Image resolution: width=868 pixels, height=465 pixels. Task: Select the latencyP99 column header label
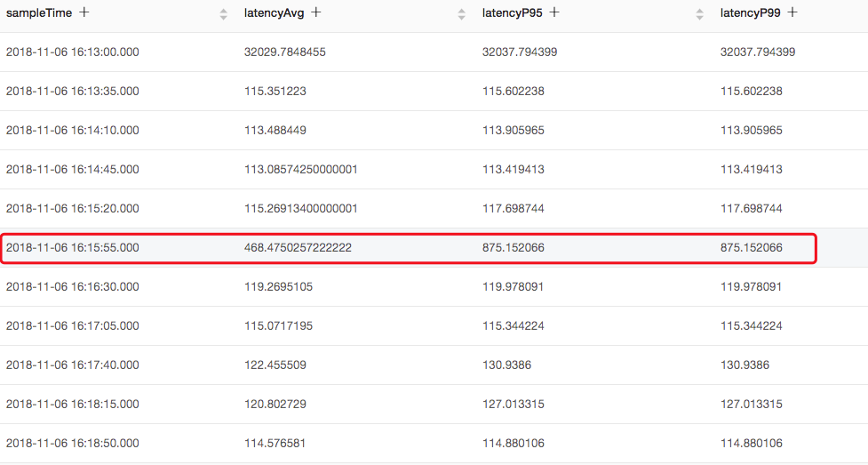tap(750, 12)
